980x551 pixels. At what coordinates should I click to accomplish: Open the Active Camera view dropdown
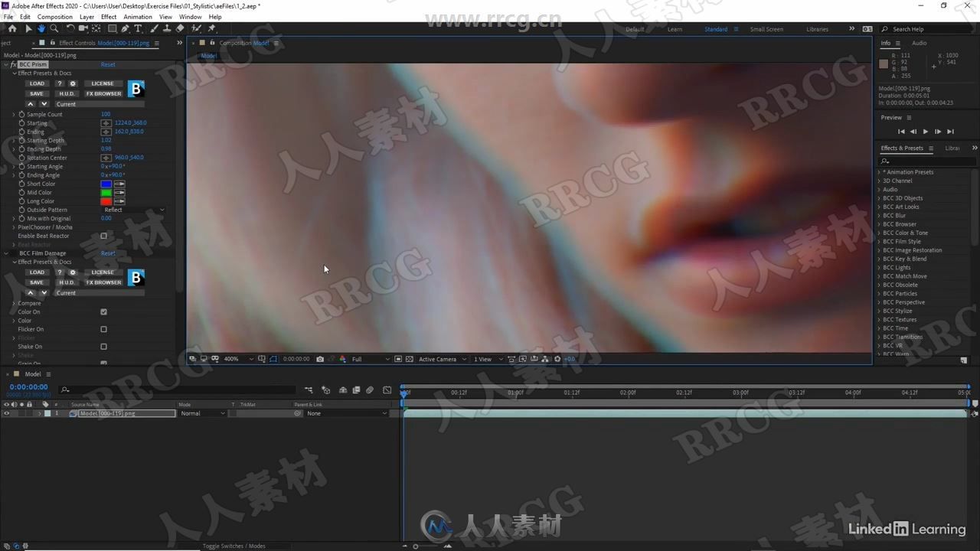(442, 359)
